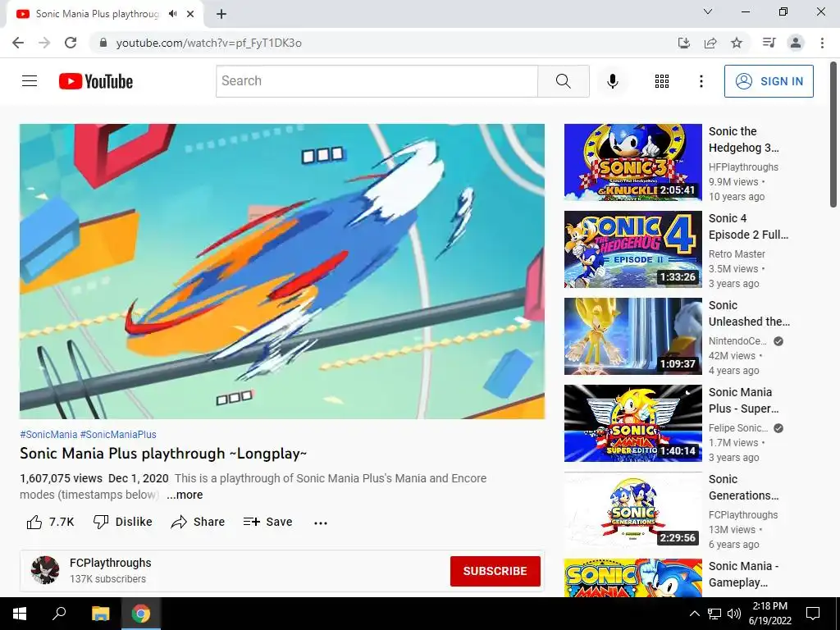840x630 pixels.
Task: Close the Sonic Mania Plus tab
Action: pos(190,14)
